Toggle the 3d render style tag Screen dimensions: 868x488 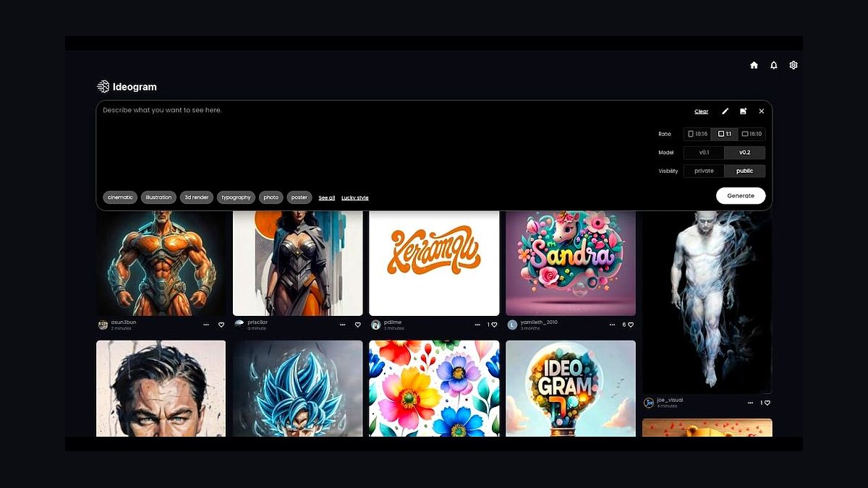click(197, 197)
